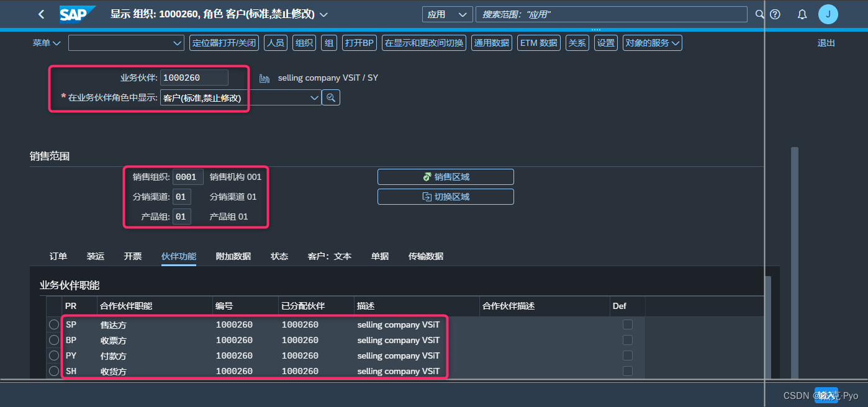Click the header search input field
Viewport: 868px width, 407px height.
pyautogui.click(x=611, y=14)
